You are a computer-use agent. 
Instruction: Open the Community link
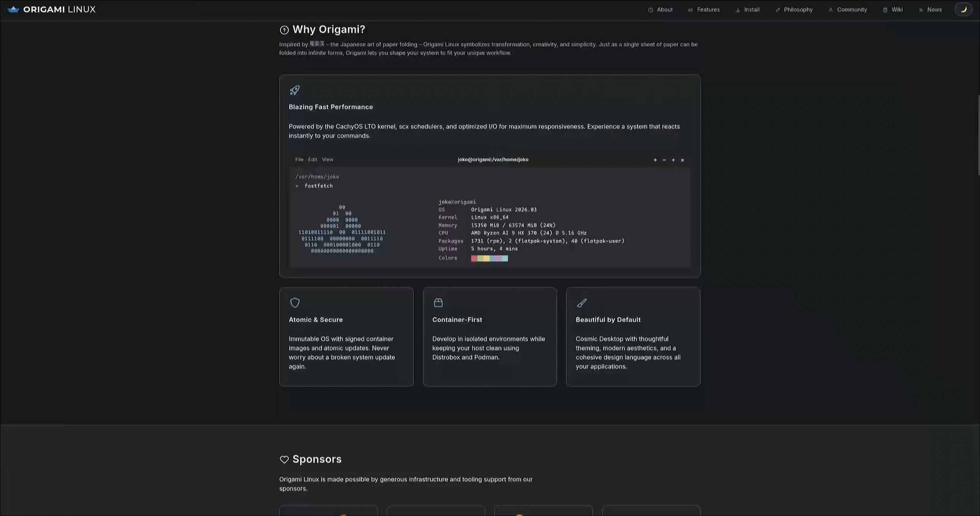pos(847,10)
